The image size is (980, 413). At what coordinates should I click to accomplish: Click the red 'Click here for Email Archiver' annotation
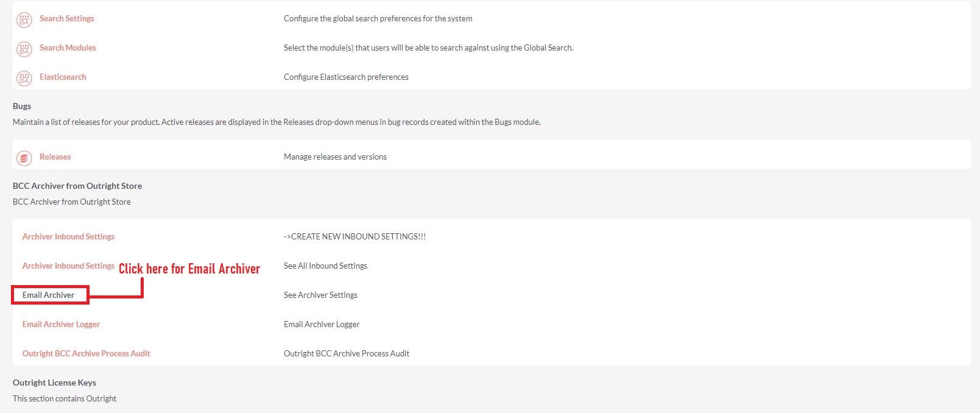189,269
